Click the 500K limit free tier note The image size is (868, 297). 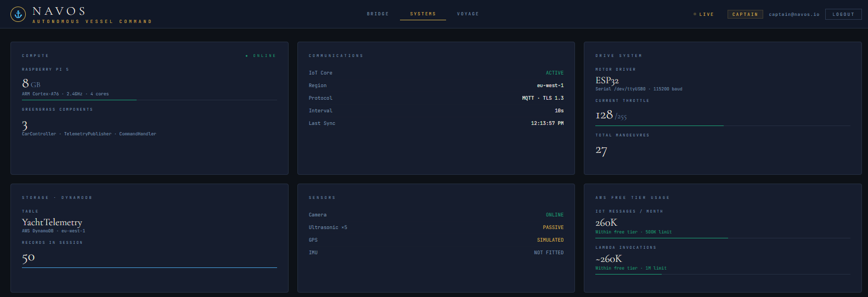click(x=634, y=232)
